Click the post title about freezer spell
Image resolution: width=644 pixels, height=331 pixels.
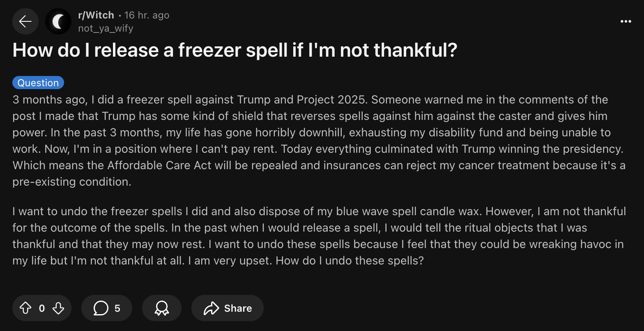tap(235, 50)
